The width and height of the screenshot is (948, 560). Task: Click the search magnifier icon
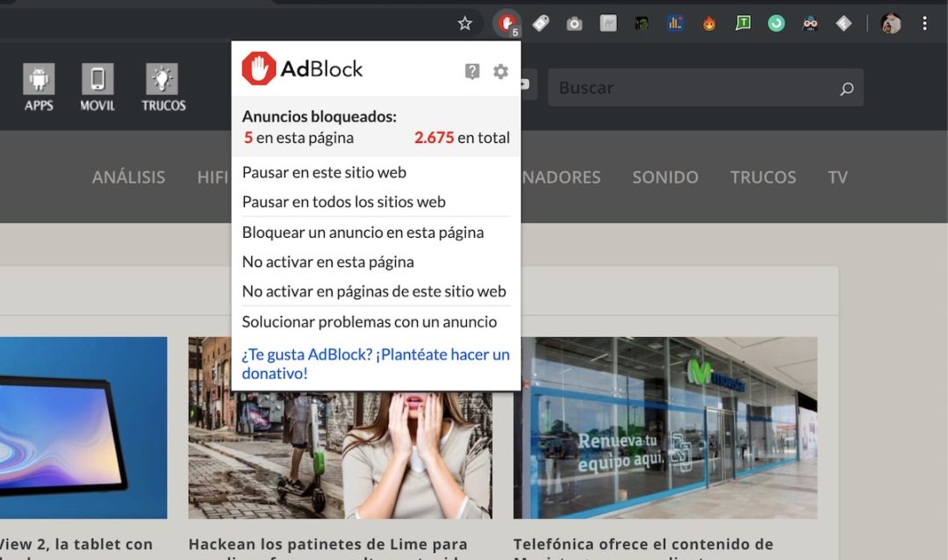[x=847, y=89]
